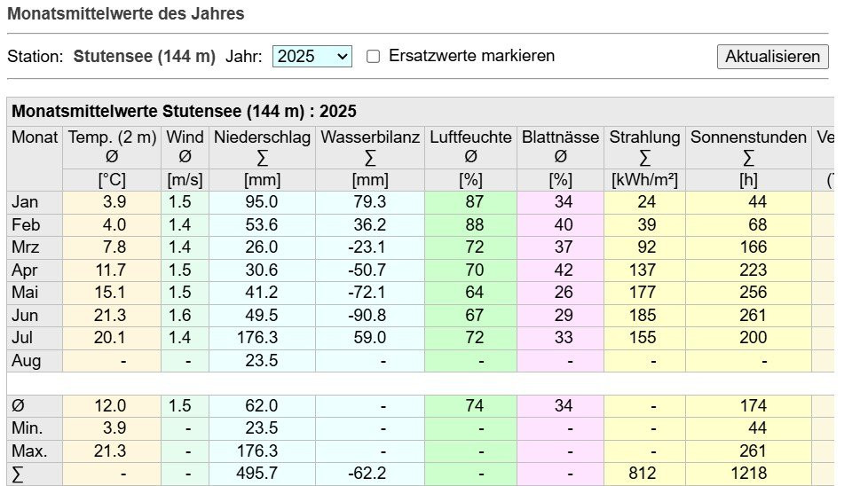The image size is (868, 486).
Task: Click the total Sonnenstunden sum 1218
Action: coord(749,474)
